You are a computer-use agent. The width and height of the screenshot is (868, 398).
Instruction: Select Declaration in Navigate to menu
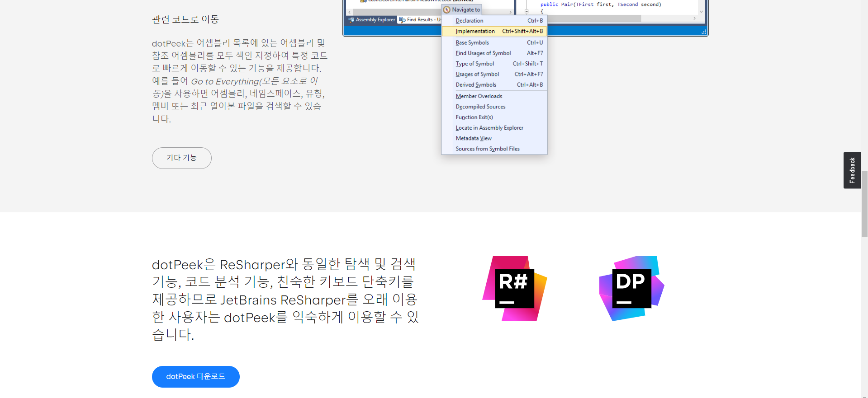tap(494, 21)
